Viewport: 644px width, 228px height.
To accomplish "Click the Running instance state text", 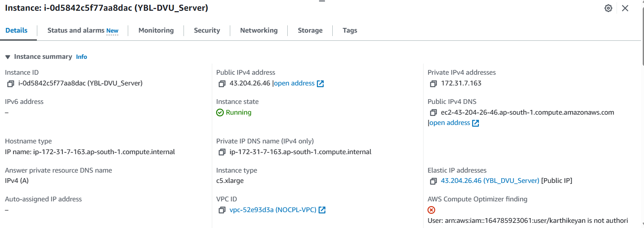I will [239, 112].
